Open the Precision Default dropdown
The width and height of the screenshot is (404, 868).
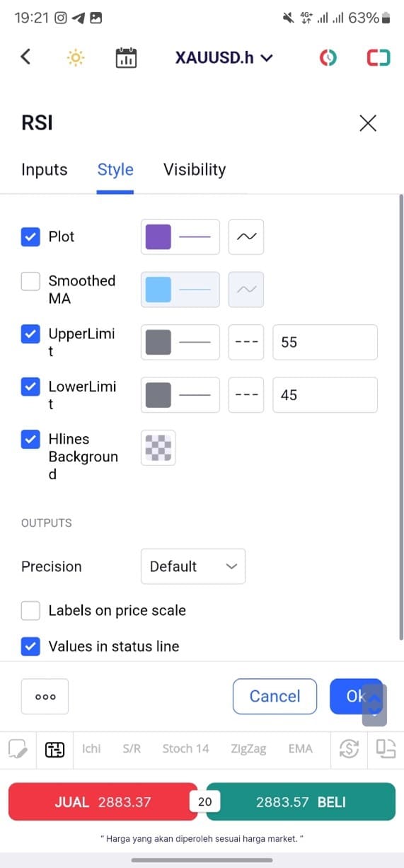click(x=193, y=566)
